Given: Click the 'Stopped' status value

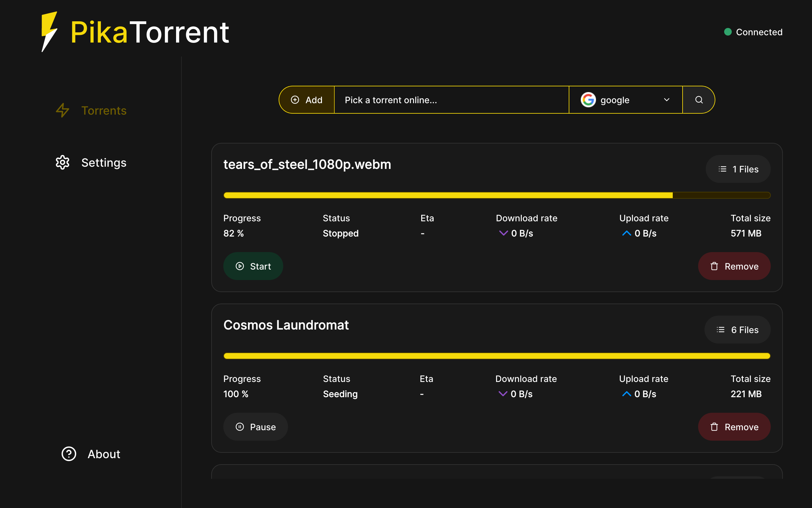Looking at the screenshot, I should (341, 233).
